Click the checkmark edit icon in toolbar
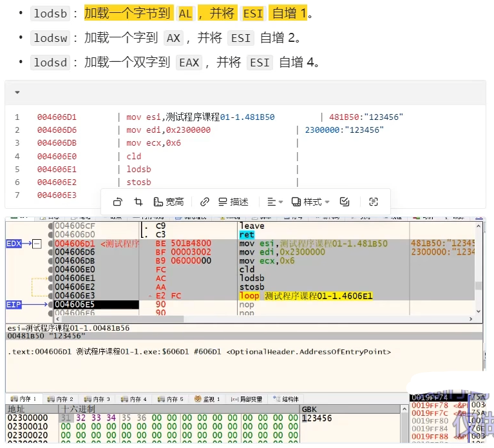 pyautogui.click(x=345, y=202)
